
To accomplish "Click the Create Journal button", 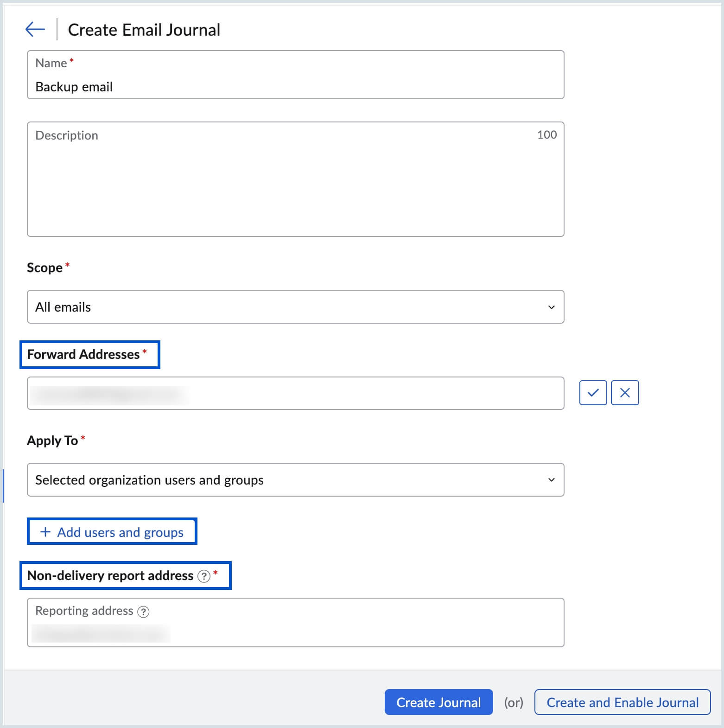I will 438,702.
